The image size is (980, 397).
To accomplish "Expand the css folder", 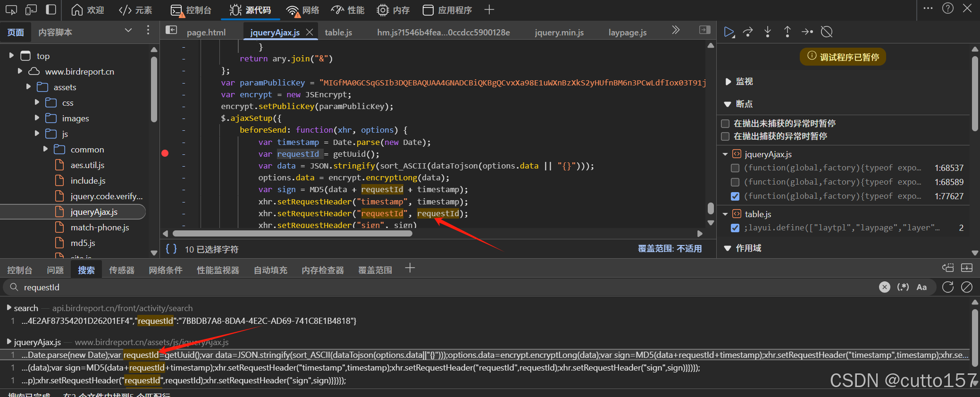I will click(x=37, y=102).
